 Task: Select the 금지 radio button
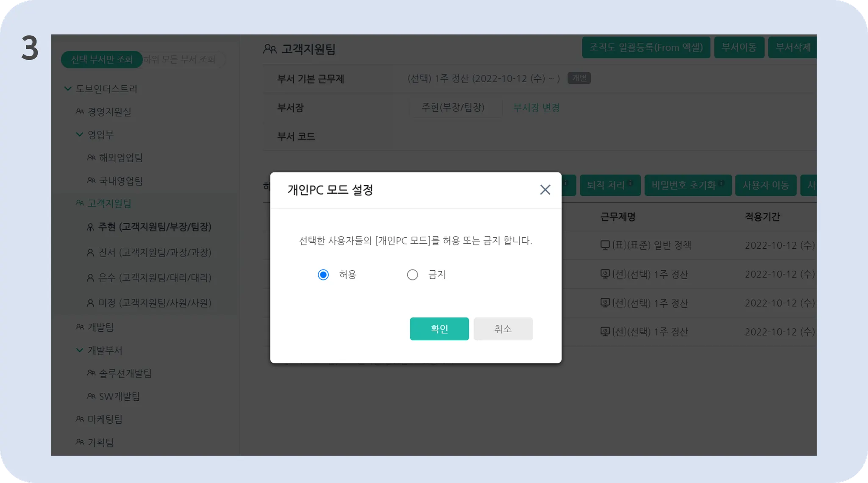tap(412, 275)
